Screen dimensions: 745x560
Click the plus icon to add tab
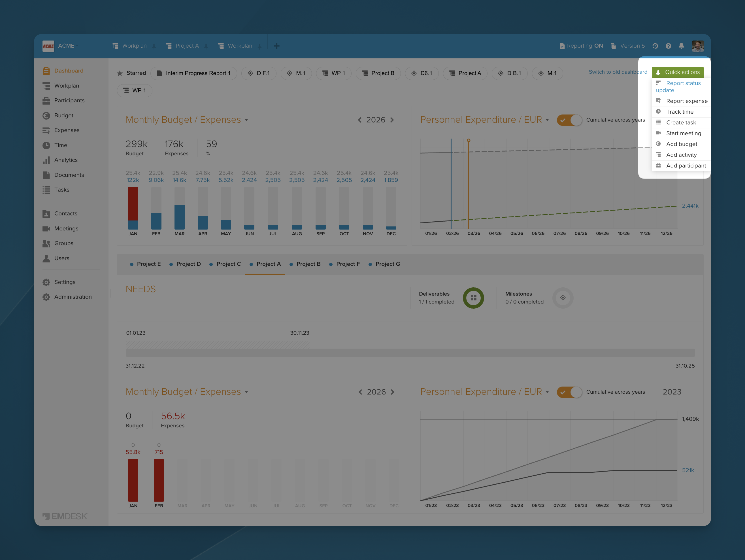point(276,46)
